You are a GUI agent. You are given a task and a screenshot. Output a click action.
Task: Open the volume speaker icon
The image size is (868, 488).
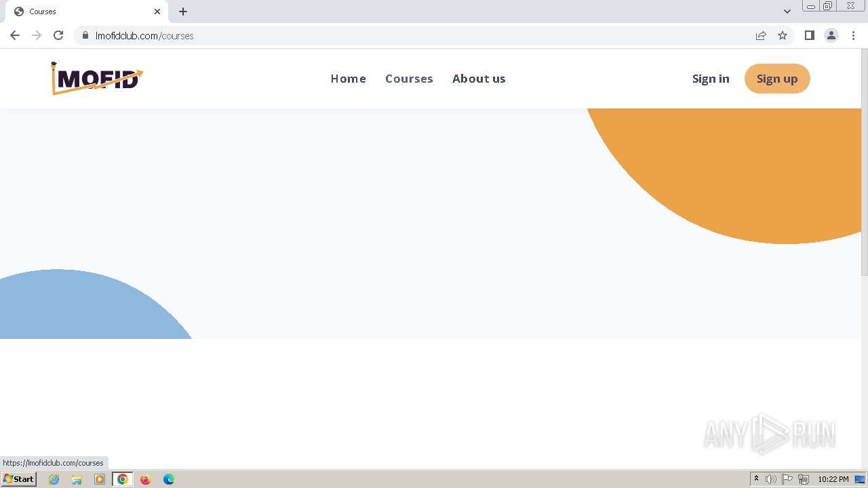(771, 479)
